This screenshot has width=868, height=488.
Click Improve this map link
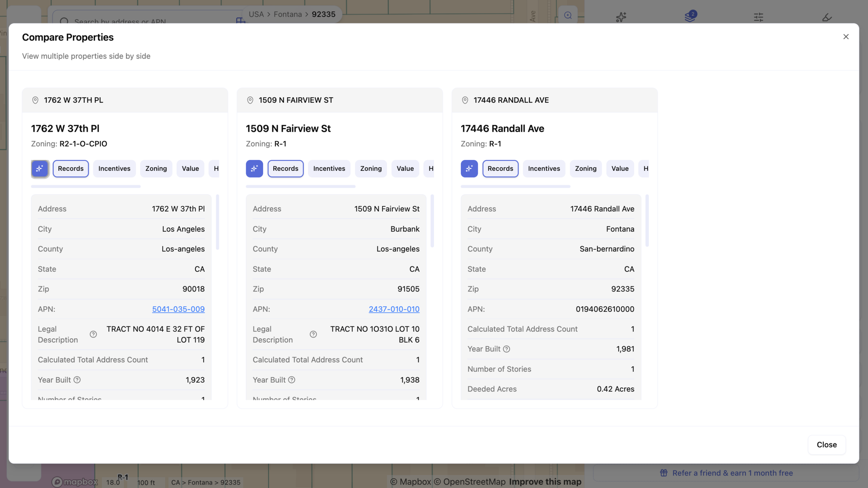click(x=545, y=482)
